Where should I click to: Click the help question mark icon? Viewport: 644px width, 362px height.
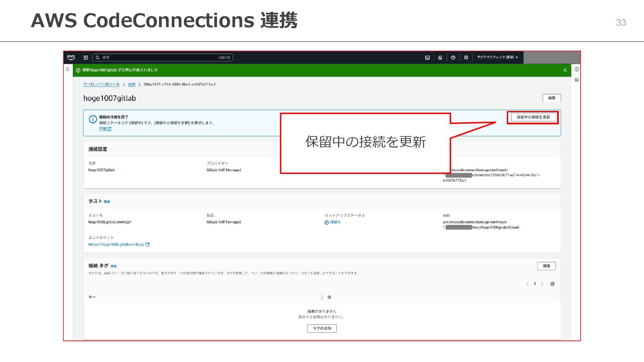click(453, 58)
